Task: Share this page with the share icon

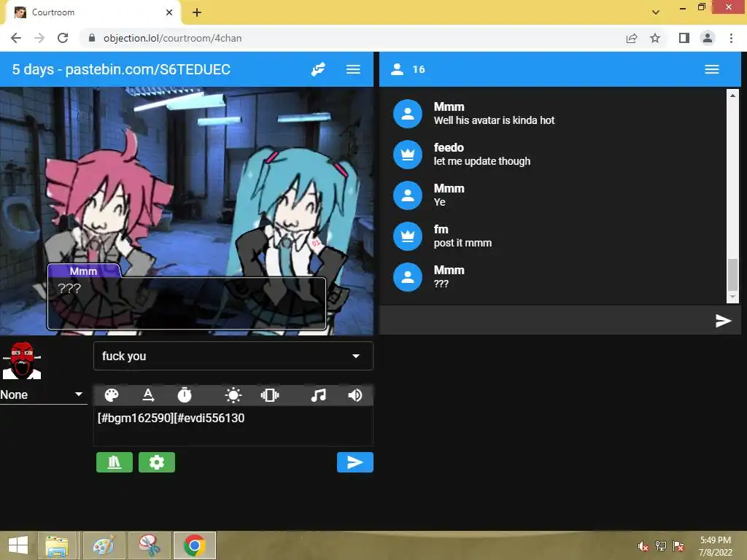Action: (632, 38)
